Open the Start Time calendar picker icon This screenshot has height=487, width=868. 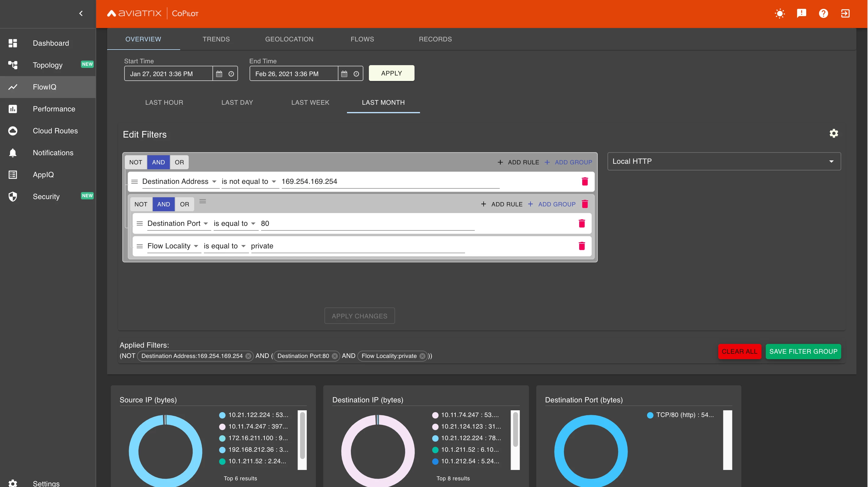(x=219, y=74)
